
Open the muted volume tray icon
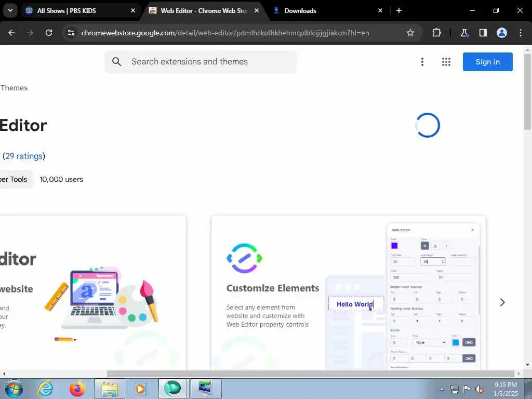click(480, 390)
